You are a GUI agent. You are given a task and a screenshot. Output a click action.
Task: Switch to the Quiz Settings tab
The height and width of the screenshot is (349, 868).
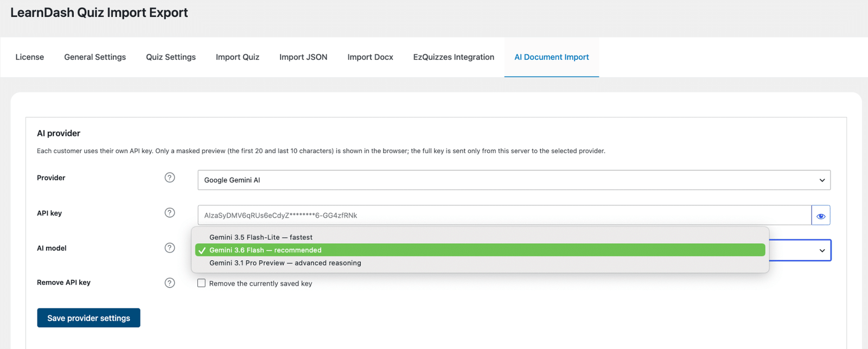pos(171,57)
